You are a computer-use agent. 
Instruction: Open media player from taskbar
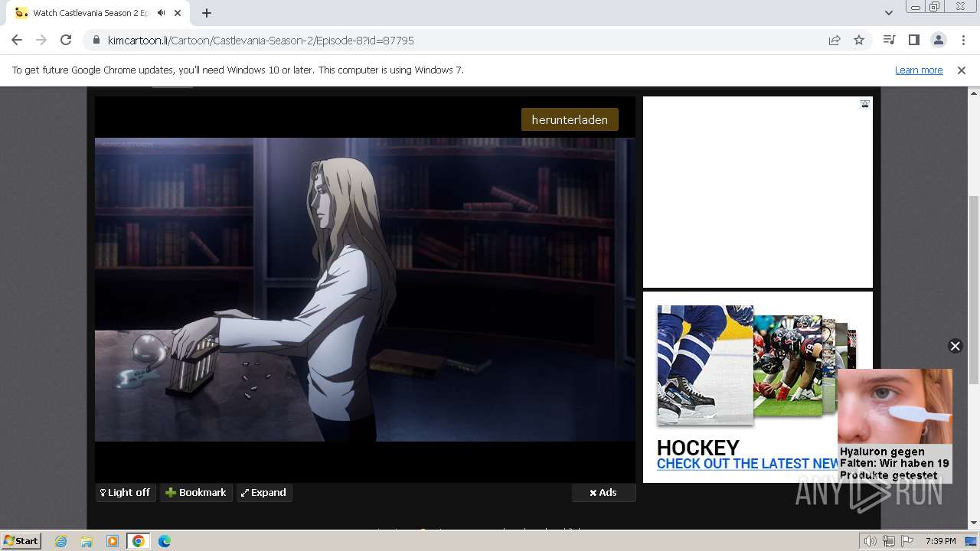(x=113, y=541)
